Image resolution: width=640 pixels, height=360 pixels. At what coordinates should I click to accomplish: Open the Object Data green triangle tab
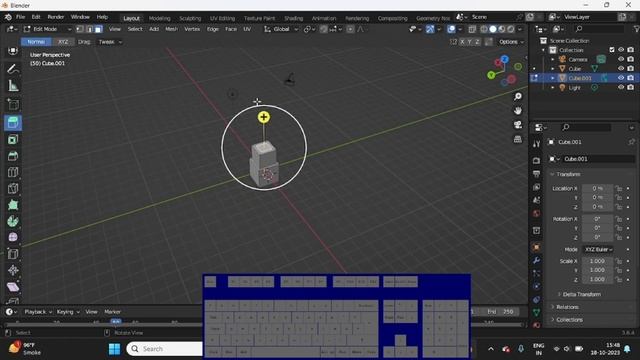pyautogui.click(x=536, y=312)
